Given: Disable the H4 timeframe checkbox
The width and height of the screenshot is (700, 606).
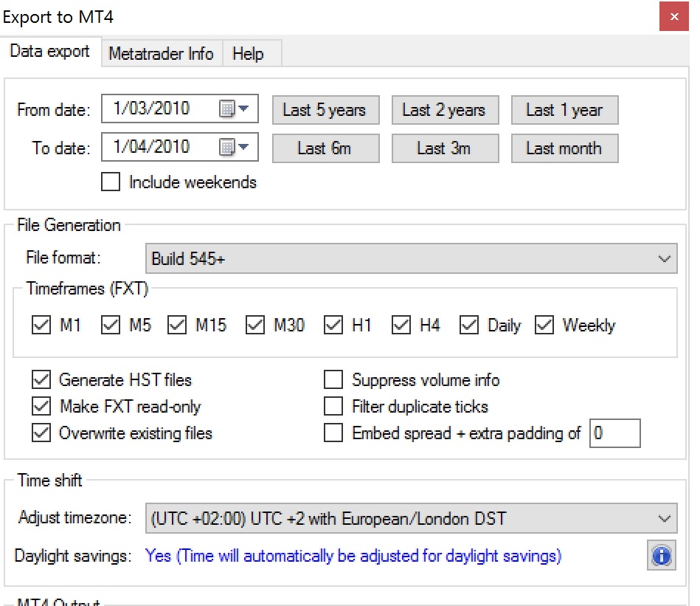Looking at the screenshot, I should (401, 325).
